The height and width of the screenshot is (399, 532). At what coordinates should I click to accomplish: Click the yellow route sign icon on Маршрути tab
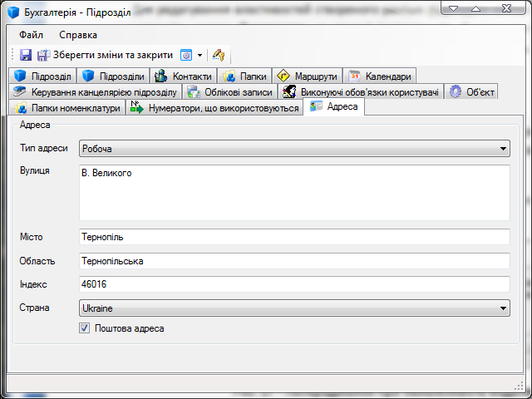(283, 76)
